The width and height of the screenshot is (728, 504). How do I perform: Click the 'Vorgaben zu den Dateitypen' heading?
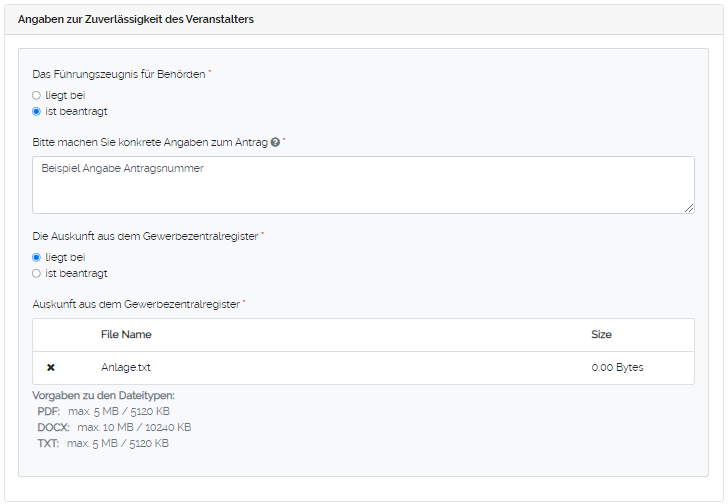click(103, 396)
